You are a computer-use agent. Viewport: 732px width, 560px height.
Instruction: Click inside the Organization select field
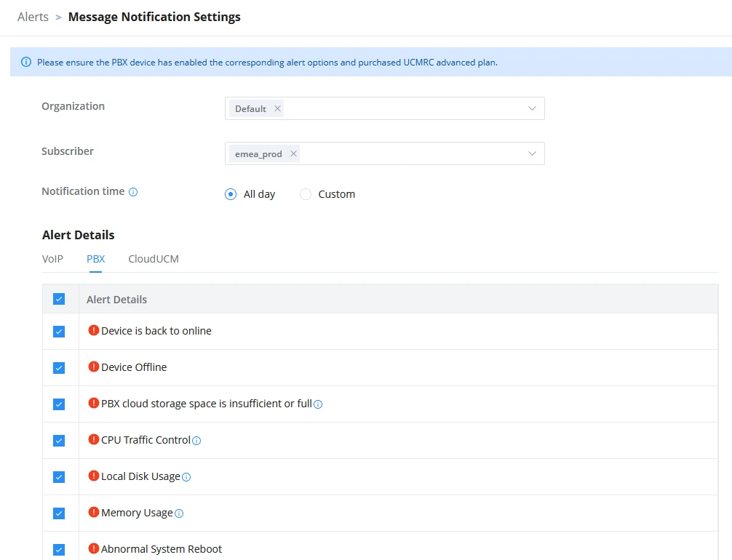click(x=385, y=108)
